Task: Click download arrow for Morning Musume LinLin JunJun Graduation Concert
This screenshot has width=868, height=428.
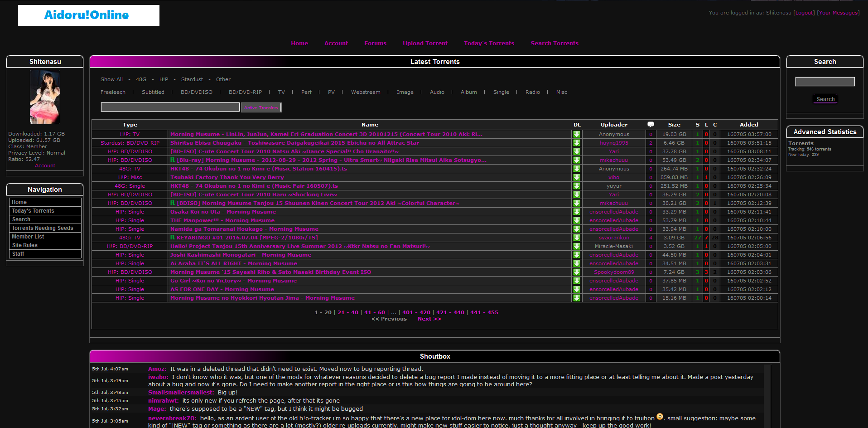Action: point(576,134)
